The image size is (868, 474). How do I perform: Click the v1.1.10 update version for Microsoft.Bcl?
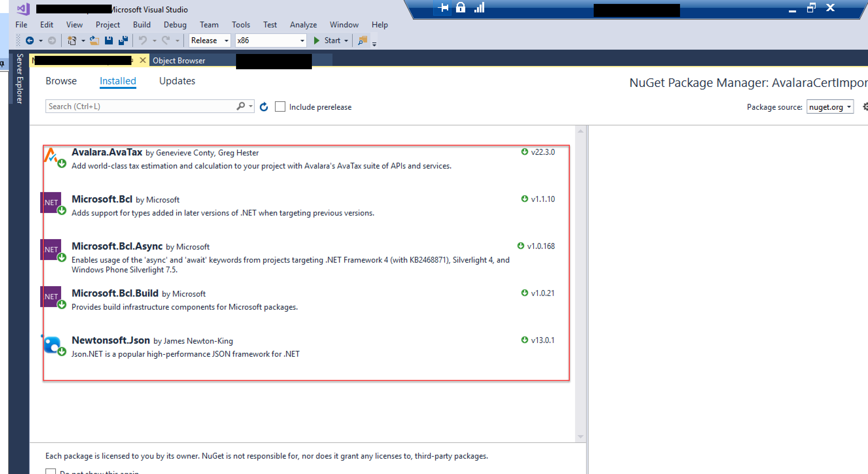542,199
